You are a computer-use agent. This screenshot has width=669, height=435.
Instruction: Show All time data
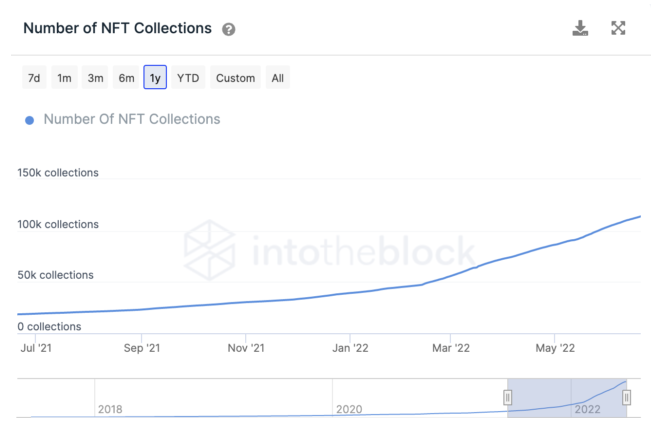pyautogui.click(x=277, y=78)
